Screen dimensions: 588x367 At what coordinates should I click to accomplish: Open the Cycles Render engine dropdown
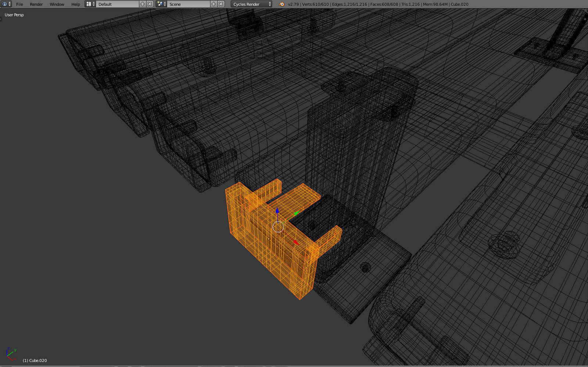(x=252, y=4)
